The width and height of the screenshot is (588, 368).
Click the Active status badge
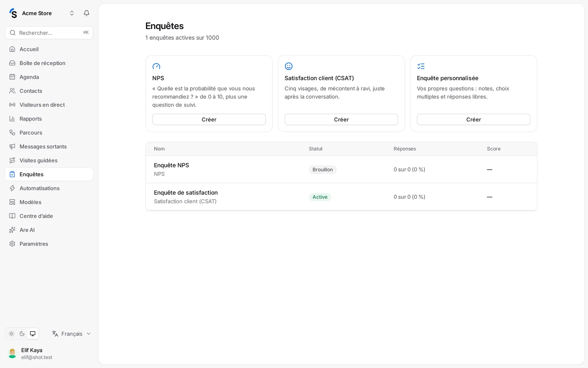[320, 197]
